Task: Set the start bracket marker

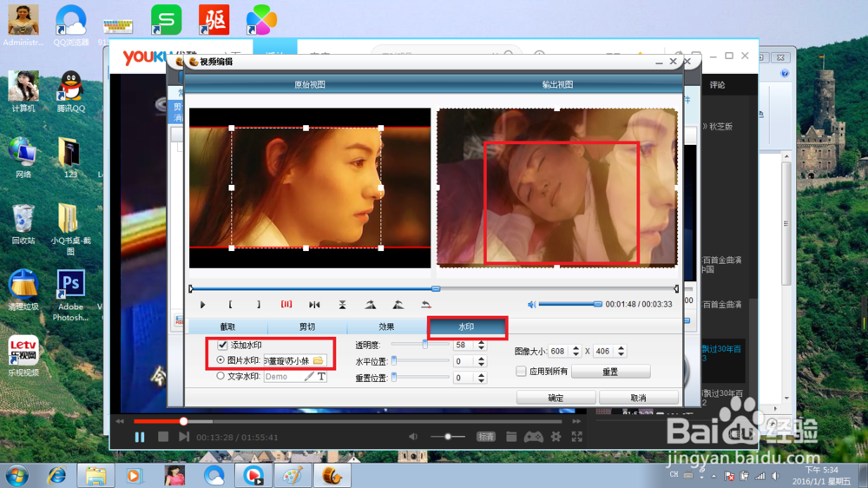Action: [x=230, y=305]
